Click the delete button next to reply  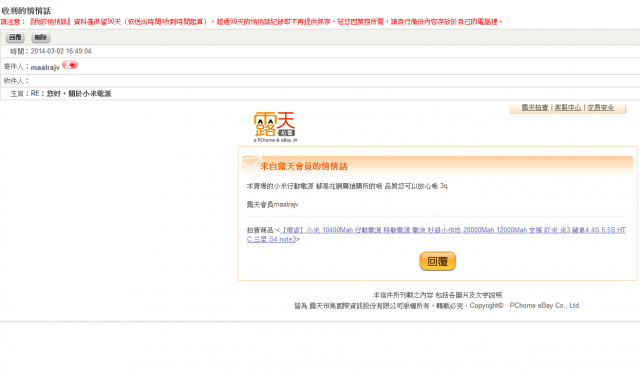pos(41,38)
